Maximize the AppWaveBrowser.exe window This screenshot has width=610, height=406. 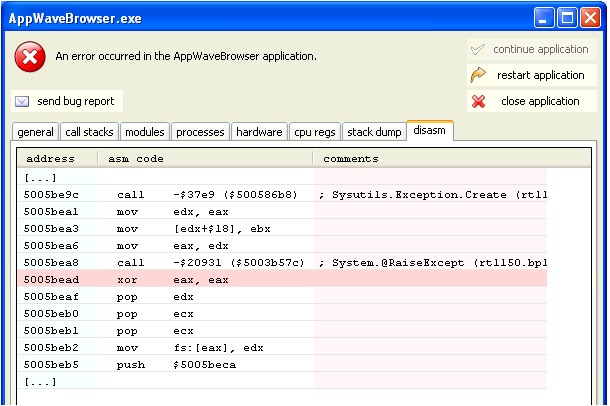[567, 18]
